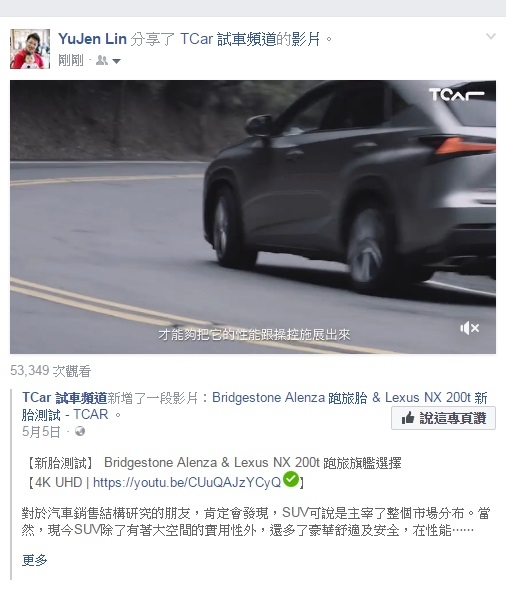516x590 pixels.
Task: Click the 說這專頁讚 button
Action: pos(443,418)
